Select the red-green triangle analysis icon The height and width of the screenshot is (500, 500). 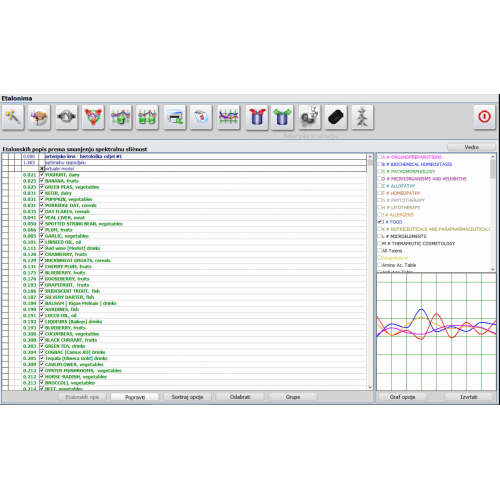coord(93,117)
